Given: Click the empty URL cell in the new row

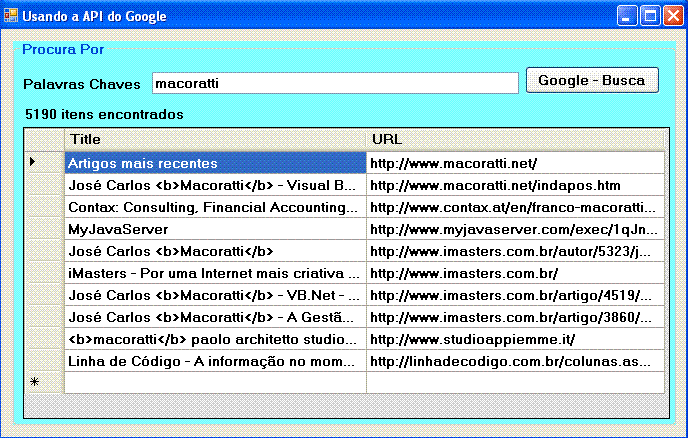Looking at the screenshot, I should (x=515, y=382).
